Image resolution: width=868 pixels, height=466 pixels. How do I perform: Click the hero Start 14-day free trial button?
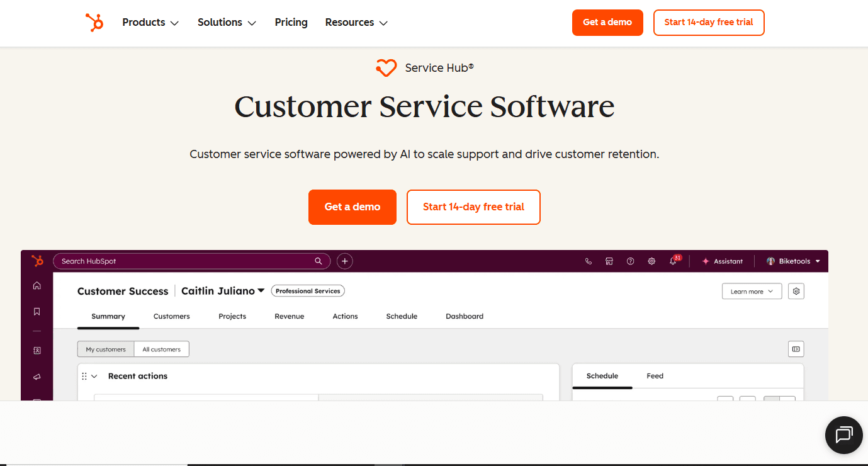coord(473,207)
